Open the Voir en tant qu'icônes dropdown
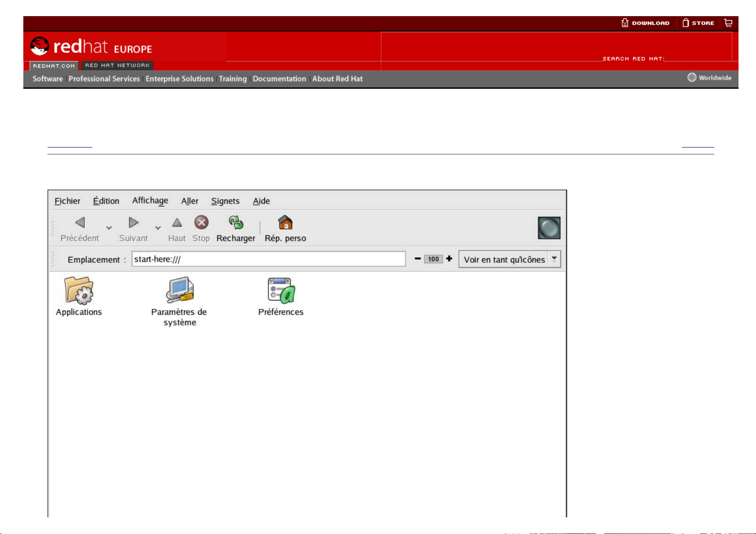 tap(510, 259)
